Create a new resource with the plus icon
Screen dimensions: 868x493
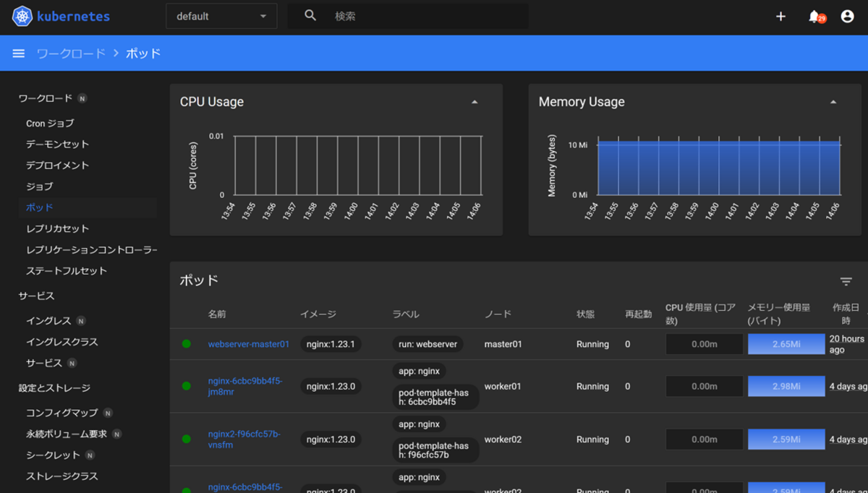click(x=780, y=15)
